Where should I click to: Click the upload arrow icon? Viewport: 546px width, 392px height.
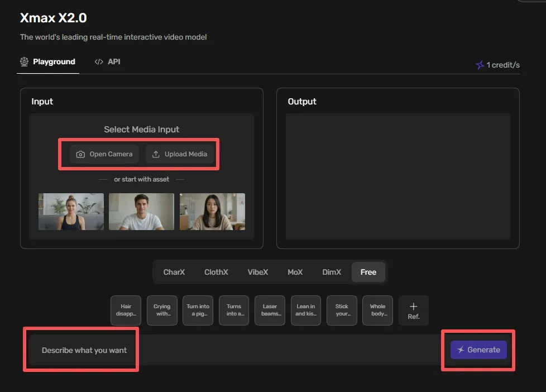pos(156,154)
